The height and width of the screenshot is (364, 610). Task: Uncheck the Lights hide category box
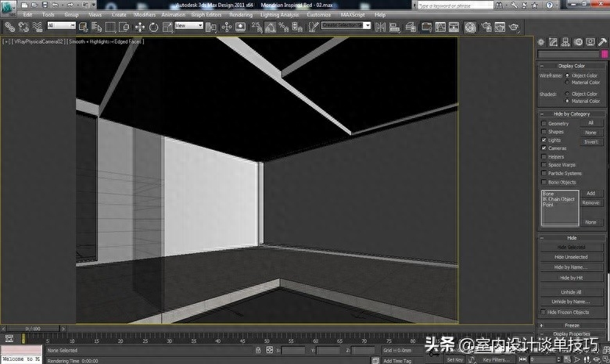pyautogui.click(x=544, y=140)
